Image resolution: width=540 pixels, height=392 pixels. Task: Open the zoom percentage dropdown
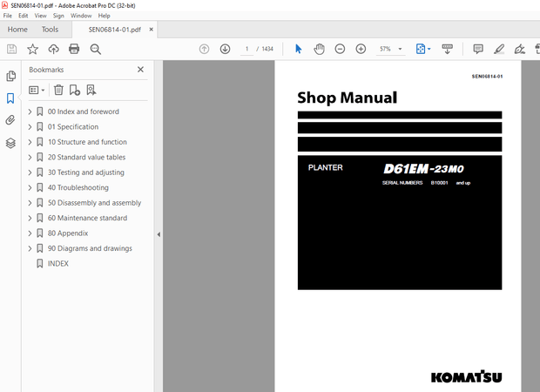pos(400,49)
